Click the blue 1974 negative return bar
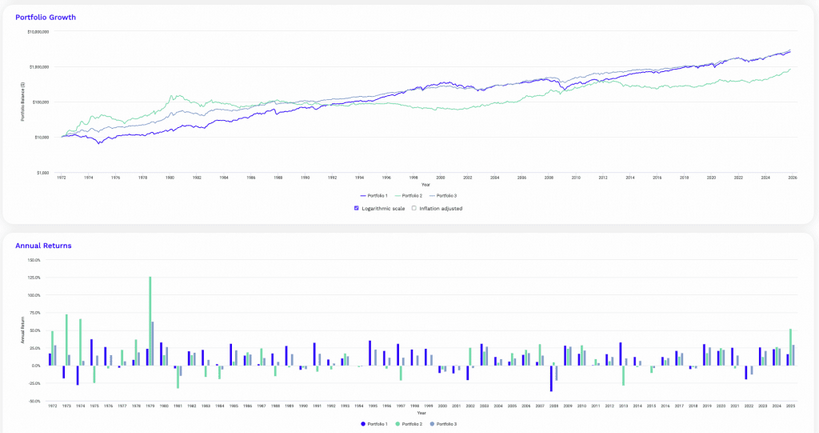This screenshot has height=433, width=819. (77, 375)
